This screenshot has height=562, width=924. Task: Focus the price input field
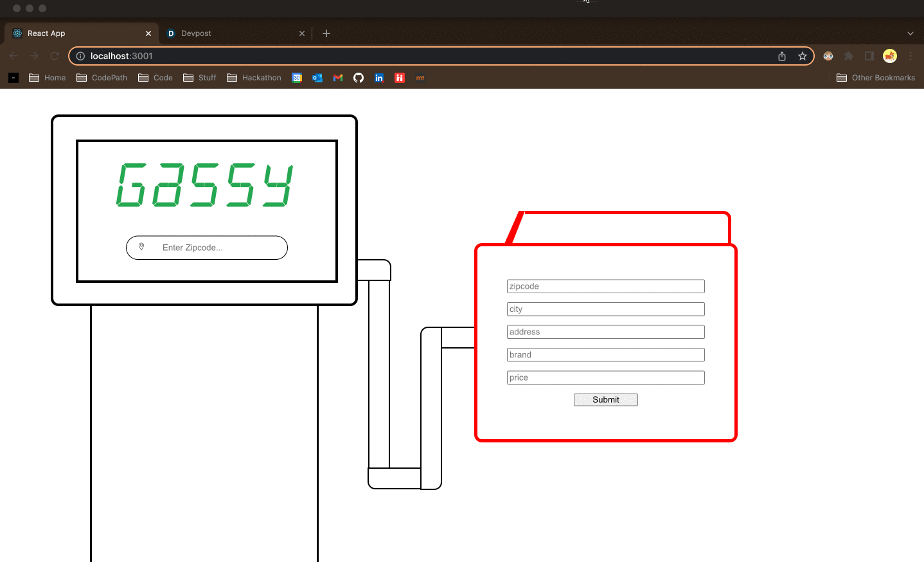coord(605,377)
